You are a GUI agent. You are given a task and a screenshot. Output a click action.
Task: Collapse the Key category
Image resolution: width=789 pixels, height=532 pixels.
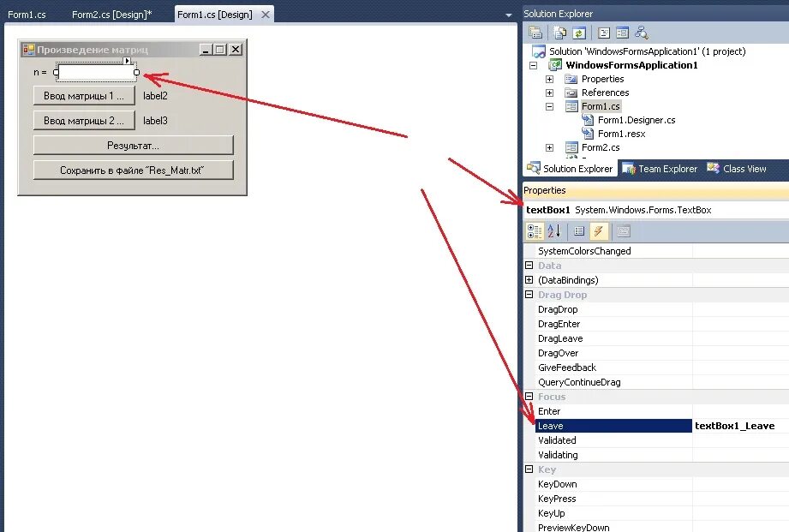coord(529,469)
